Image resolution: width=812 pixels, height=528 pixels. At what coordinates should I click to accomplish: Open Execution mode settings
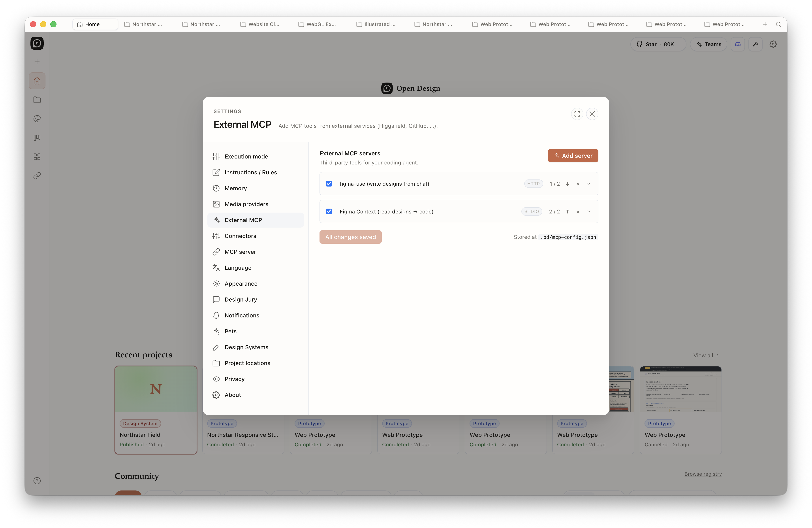256,156
